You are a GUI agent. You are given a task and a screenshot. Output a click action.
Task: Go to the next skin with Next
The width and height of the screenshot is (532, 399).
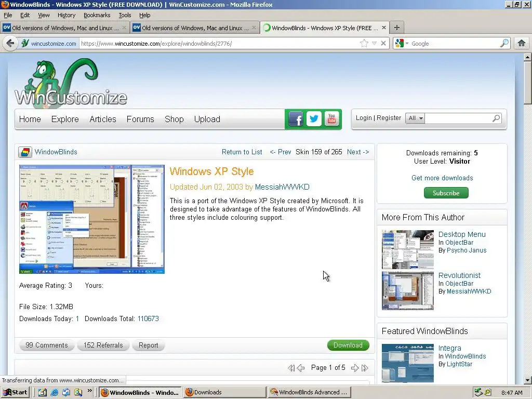[358, 152]
